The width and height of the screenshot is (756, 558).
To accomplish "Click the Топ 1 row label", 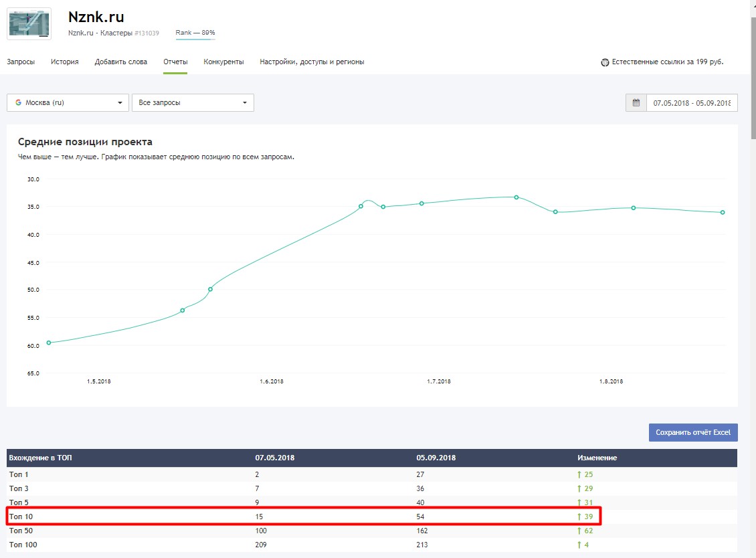I will 19,474.
